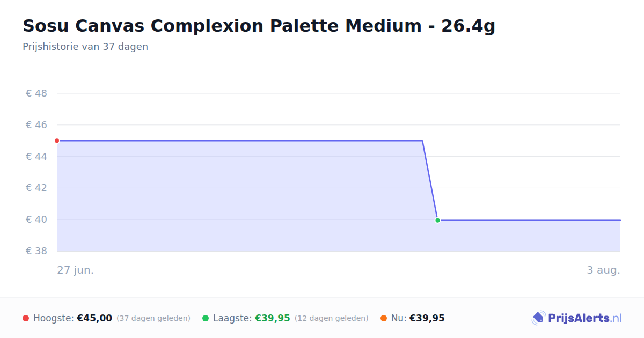Click the product title Sosu Canvas Complexion Palette

point(259,26)
